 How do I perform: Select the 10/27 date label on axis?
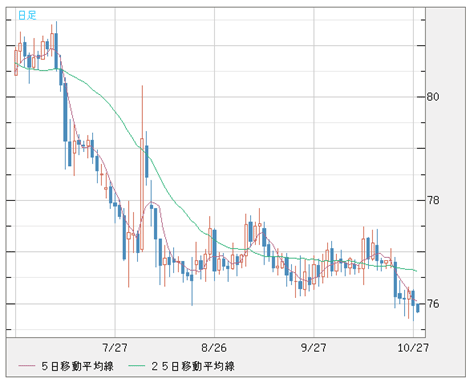pyautogui.click(x=413, y=348)
